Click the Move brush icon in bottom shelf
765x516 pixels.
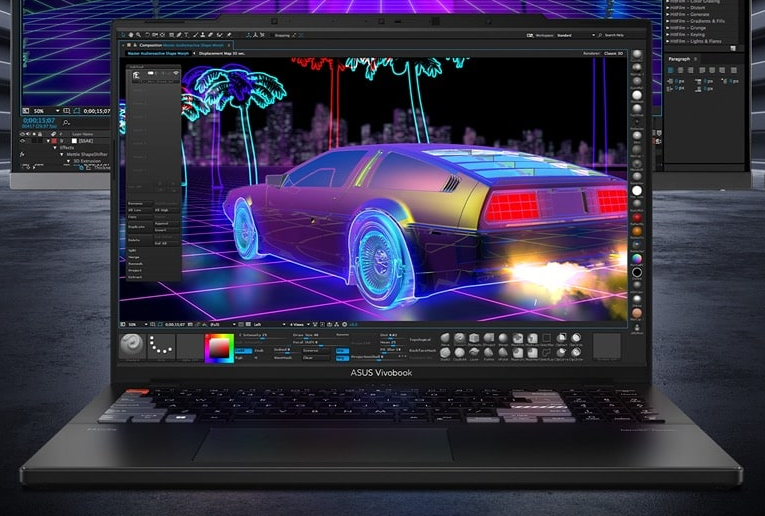click(445, 338)
